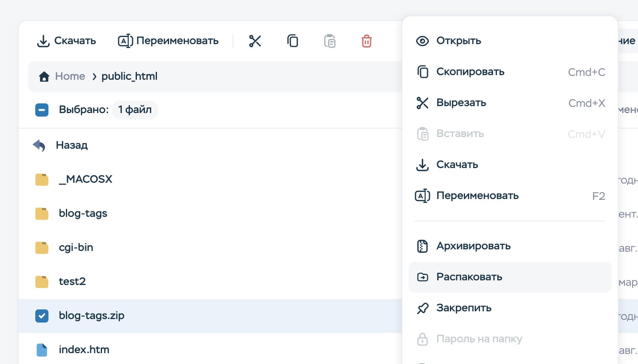Choose Скачать in the context menu
This screenshot has width=638, height=364.
pyautogui.click(x=510, y=165)
